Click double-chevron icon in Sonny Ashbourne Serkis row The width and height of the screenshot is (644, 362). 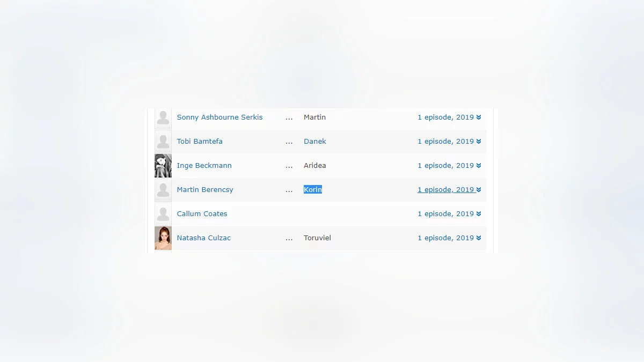(x=479, y=117)
